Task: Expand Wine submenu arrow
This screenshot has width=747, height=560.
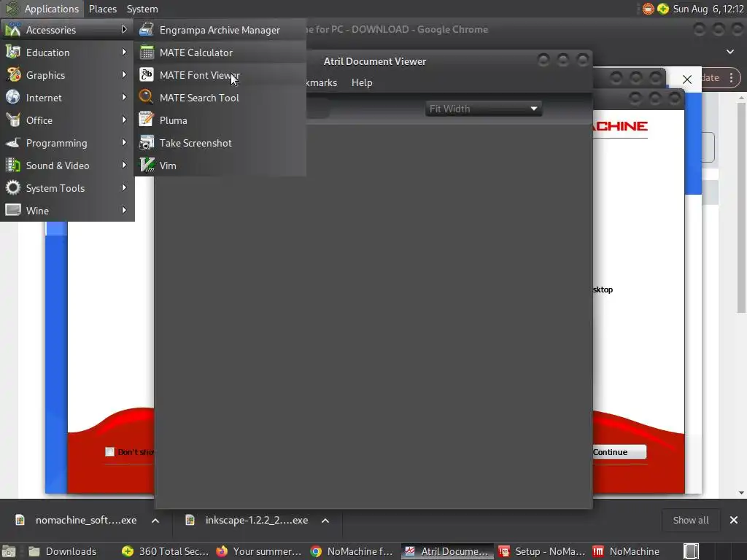Action: coord(124,210)
